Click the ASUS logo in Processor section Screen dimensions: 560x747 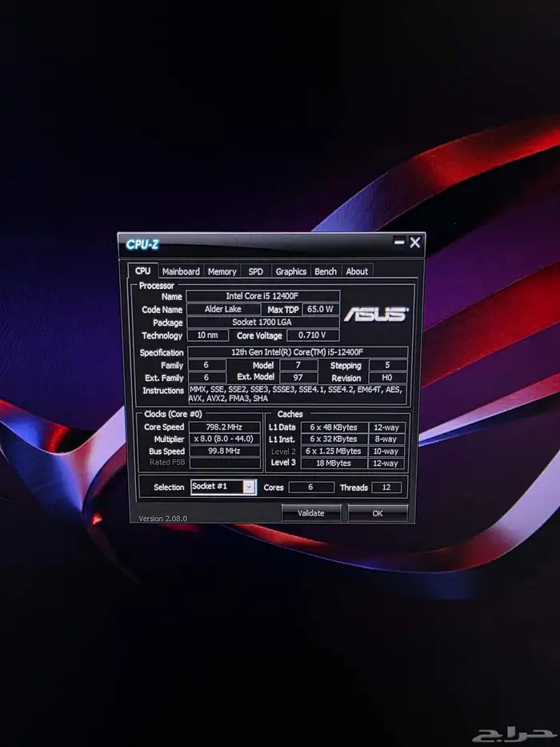[x=376, y=315]
